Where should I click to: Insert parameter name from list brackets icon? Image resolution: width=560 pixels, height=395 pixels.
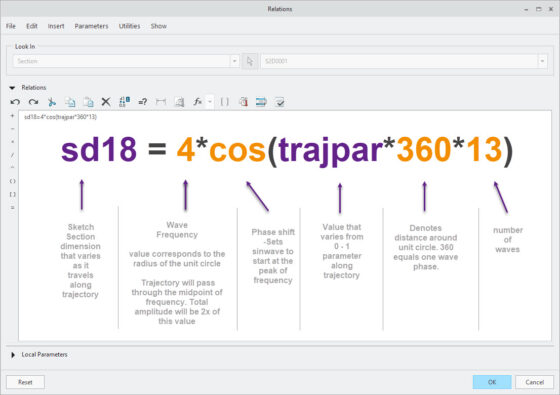pyautogui.click(x=225, y=102)
